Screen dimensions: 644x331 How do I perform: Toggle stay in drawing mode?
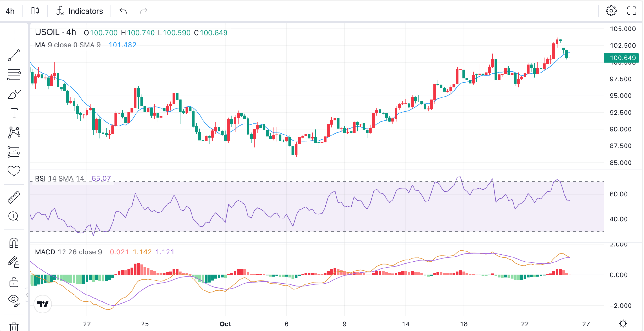tap(14, 262)
